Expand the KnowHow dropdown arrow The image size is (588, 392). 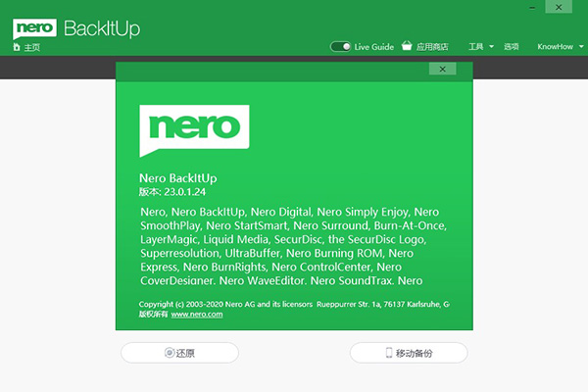(x=581, y=46)
